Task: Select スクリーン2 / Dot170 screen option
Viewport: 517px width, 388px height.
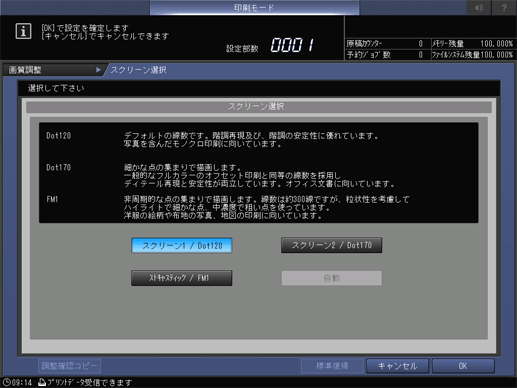Action: pyautogui.click(x=331, y=245)
